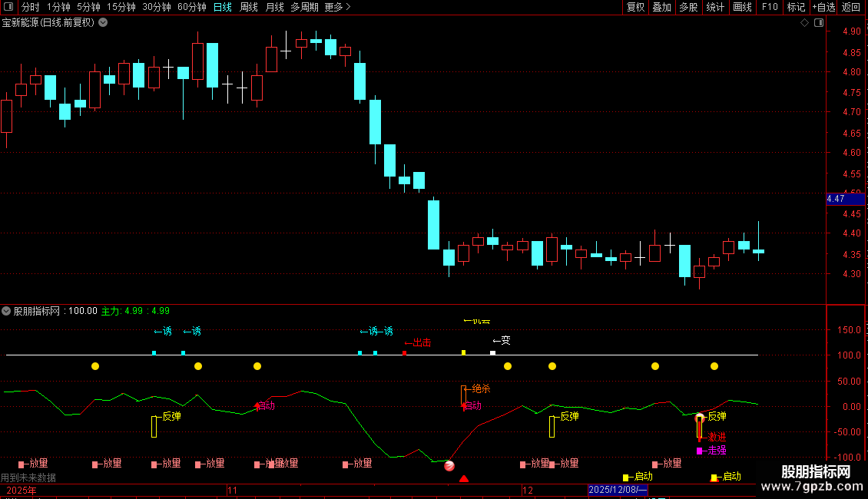Click the 2025/12/08 date label
Viewport: 868px width, 499px height.
coord(618,490)
